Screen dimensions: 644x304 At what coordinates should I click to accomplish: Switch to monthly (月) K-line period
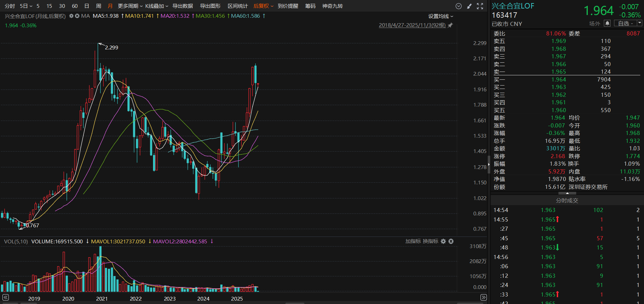pyautogui.click(x=110, y=6)
